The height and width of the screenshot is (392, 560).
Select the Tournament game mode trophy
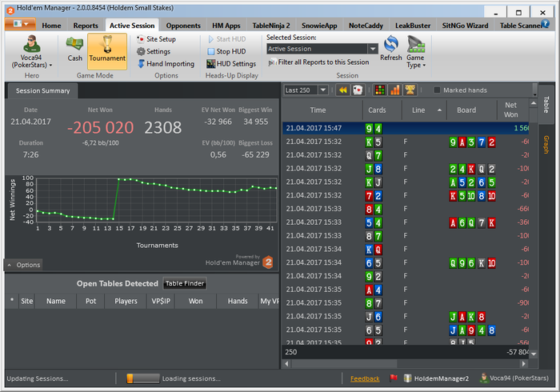(x=107, y=51)
